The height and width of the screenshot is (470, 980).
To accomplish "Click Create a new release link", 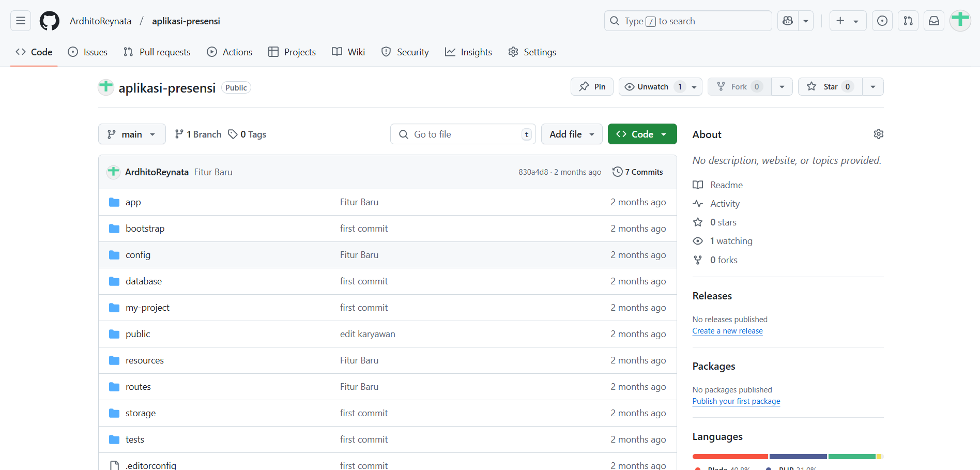I will [x=727, y=331].
